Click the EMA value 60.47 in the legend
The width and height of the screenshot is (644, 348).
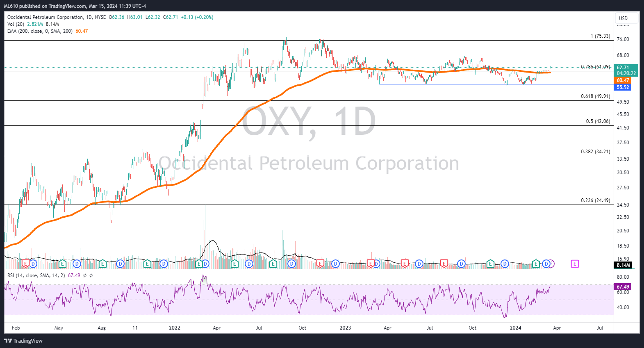82,31
